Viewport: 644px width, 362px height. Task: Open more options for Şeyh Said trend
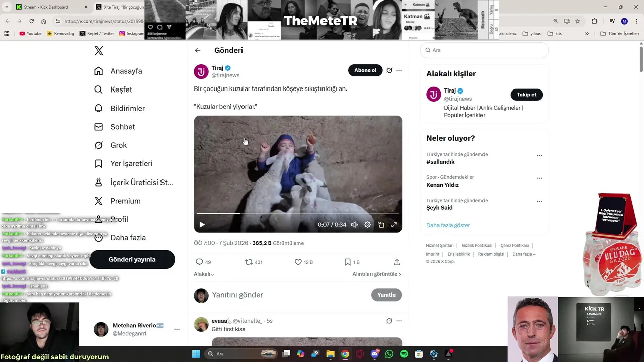[539, 201]
